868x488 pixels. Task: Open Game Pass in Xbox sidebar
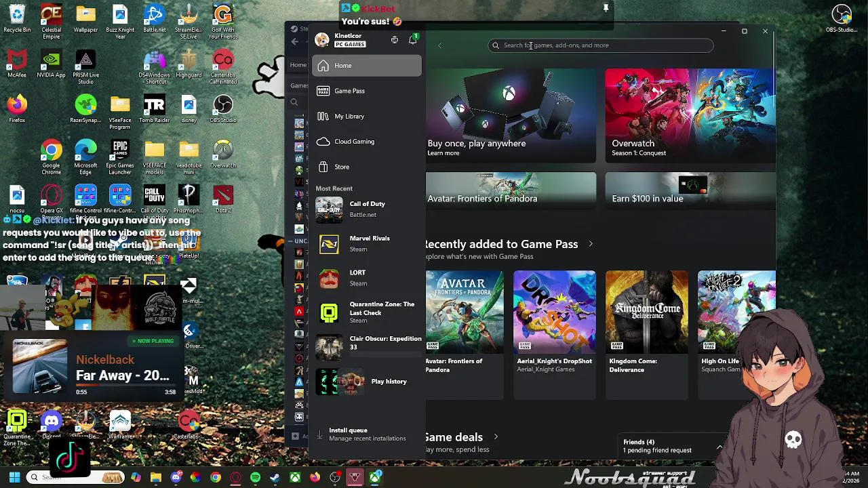pos(367,91)
